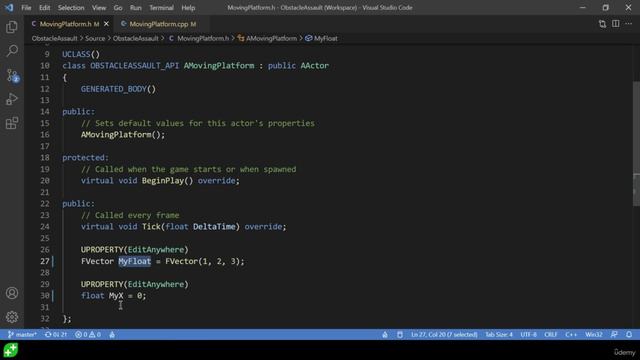Click the Source breadcrumb
The width and height of the screenshot is (640, 360).
[x=95, y=38]
